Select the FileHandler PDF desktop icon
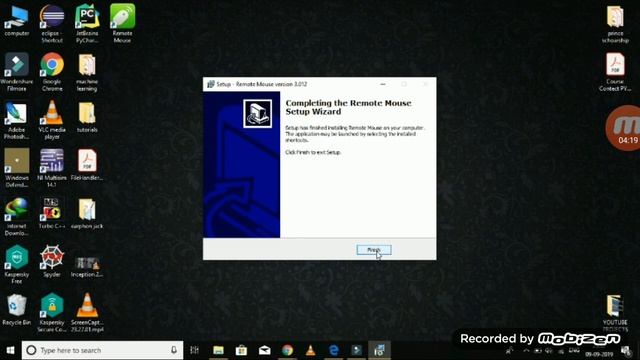The width and height of the screenshot is (640, 360). click(x=87, y=165)
